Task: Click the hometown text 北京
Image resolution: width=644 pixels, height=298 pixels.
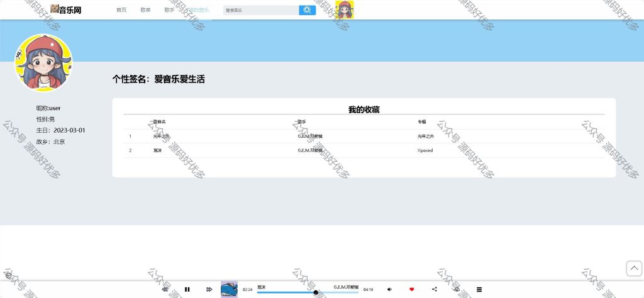Action: [x=59, y=141]
